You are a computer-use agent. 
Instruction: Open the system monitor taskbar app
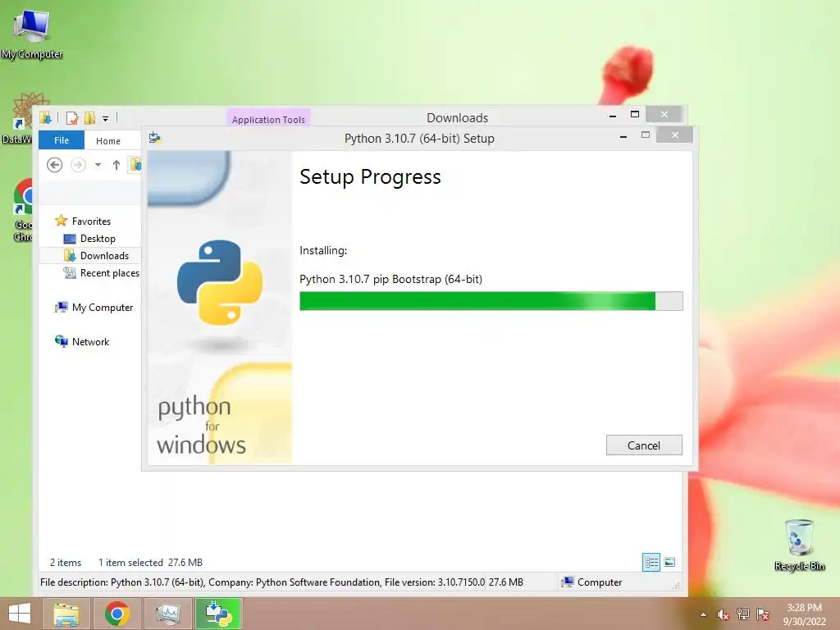point(167,614)
